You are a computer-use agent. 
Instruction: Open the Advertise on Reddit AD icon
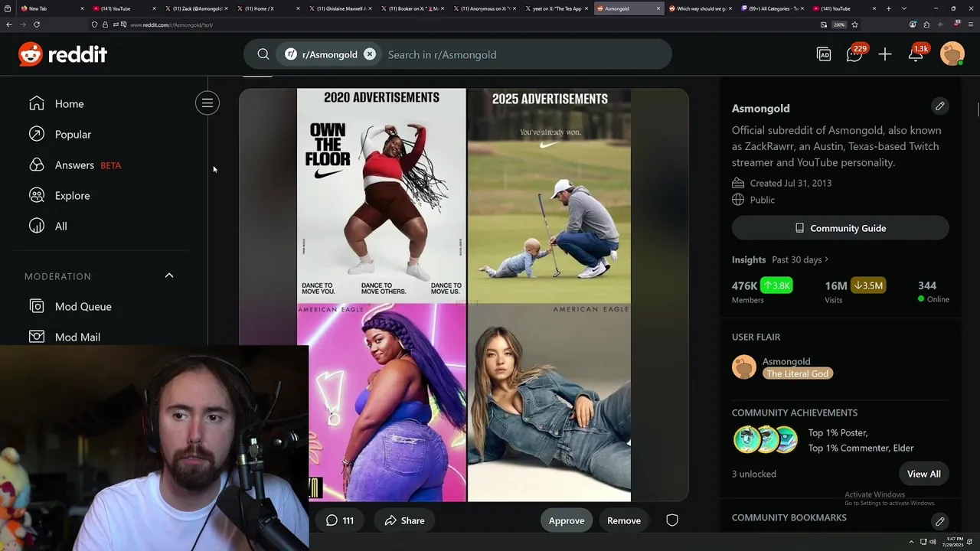point(824,54)
